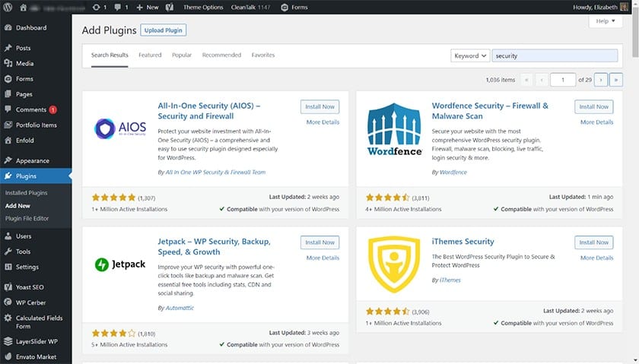Open the Yoast icon in admin bar
This screenshot has height=364, width=639.
[170, 7]
